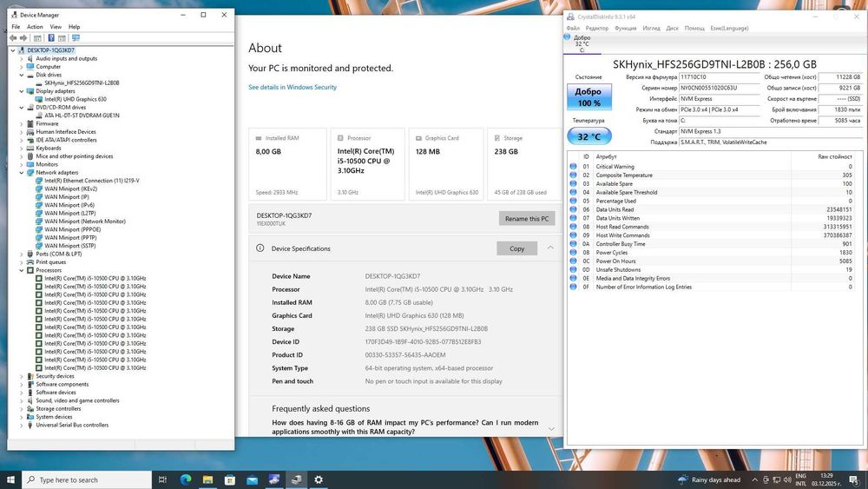868x489 pixels.
Task: Expand Universal Serial Bus controllers node
Action: [x=22, y=426]
